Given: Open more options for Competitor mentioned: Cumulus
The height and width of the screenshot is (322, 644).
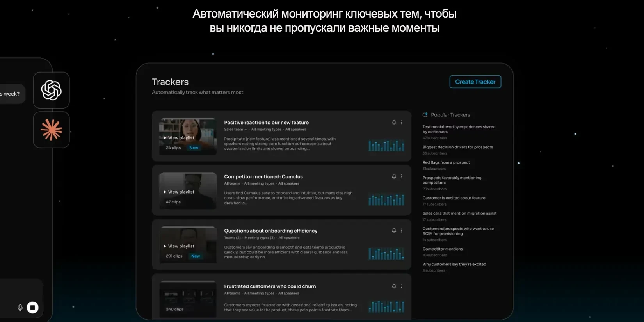Looking at the screenshot, I should [401, 176].
